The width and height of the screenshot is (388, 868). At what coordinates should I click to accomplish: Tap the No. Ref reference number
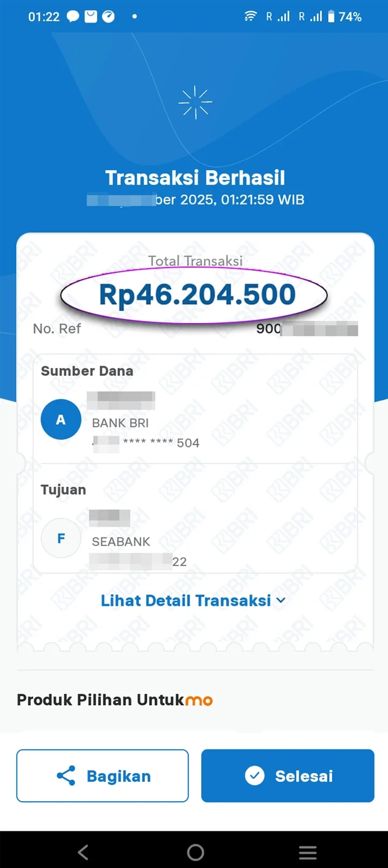(x=306, y=328)
